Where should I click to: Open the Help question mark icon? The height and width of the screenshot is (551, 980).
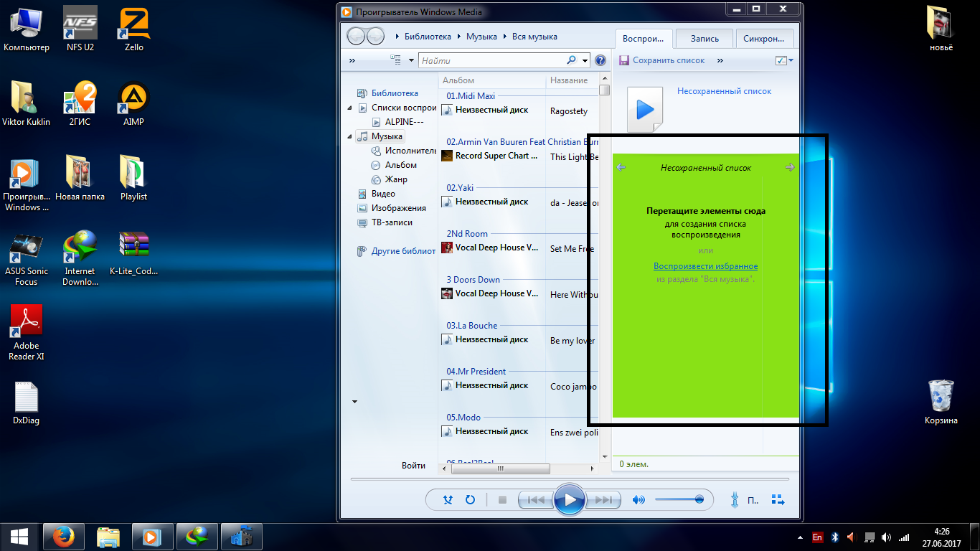coord(600,61)
